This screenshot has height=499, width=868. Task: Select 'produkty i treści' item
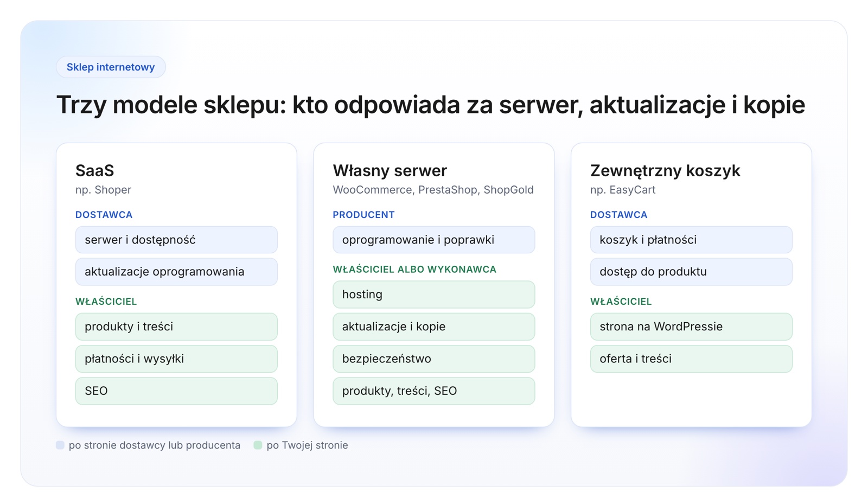(176, 327)
